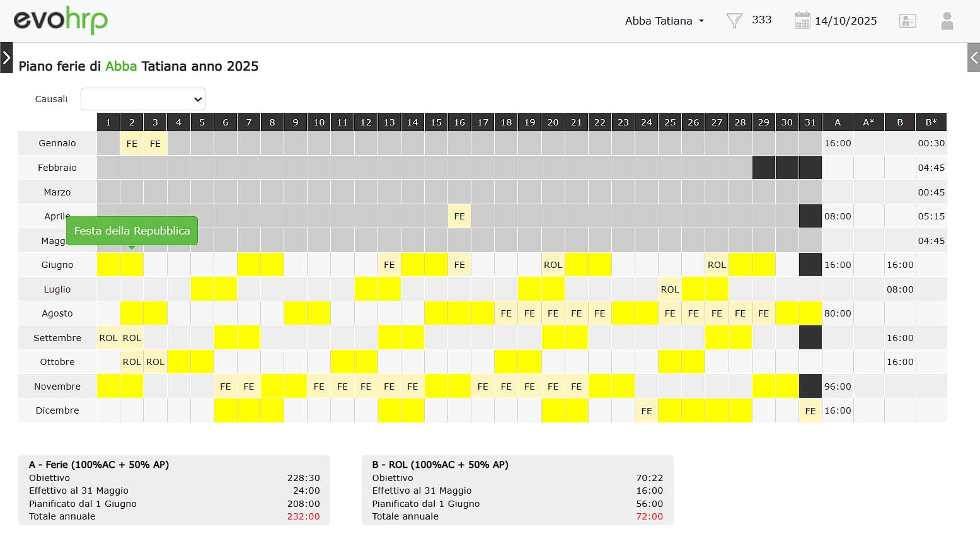Click the ROL cell on 25 Luglio
The height and width of the screenshot is (546, 980).
[670, 289]
